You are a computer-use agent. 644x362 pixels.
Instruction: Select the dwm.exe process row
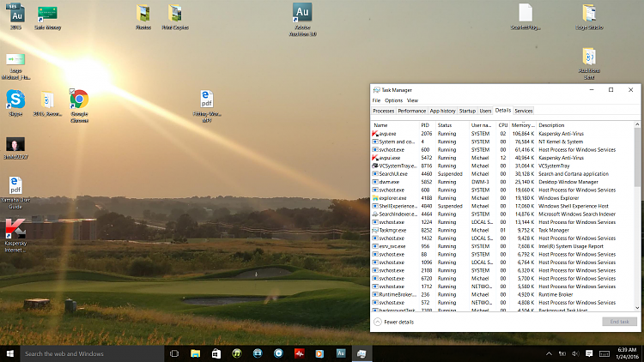tap(502, 182)
